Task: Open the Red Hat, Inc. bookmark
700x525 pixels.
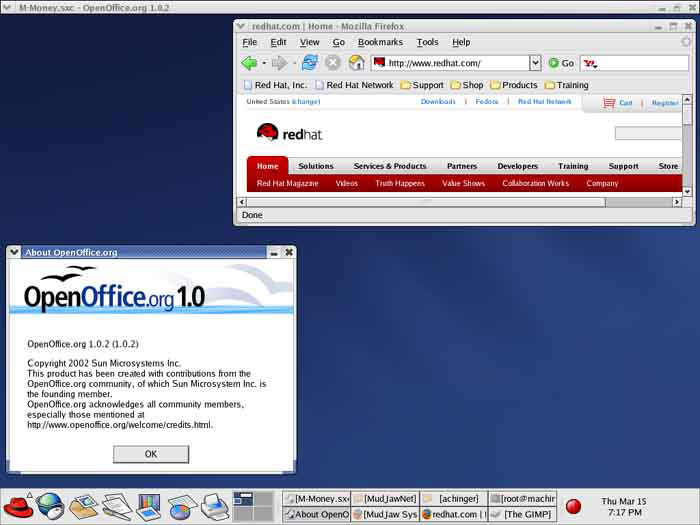Action: click(x=275, y=85)
